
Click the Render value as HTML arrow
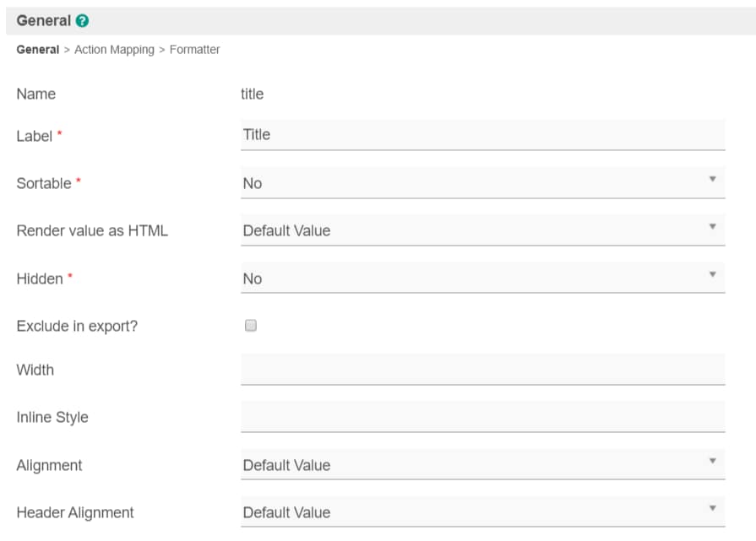click(712, 226)
